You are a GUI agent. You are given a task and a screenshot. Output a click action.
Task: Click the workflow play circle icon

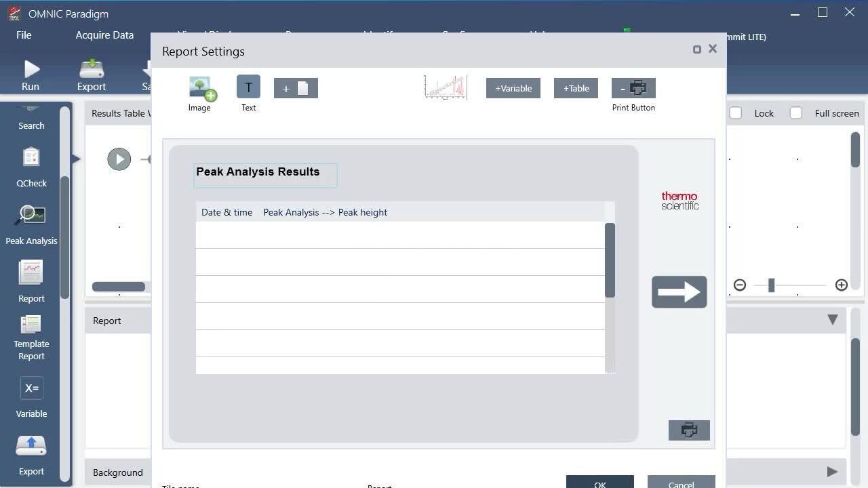tap(119, 159)
